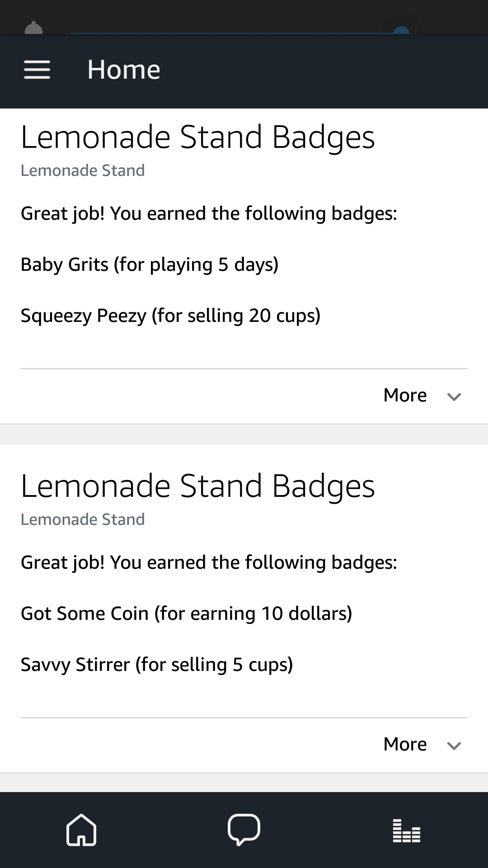
Task: Tap the notification bell at screen top
Action: tap(33, 28)
